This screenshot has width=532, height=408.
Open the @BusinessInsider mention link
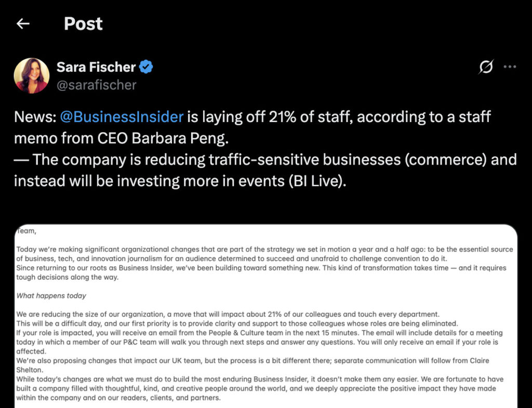tap(122, 117)
